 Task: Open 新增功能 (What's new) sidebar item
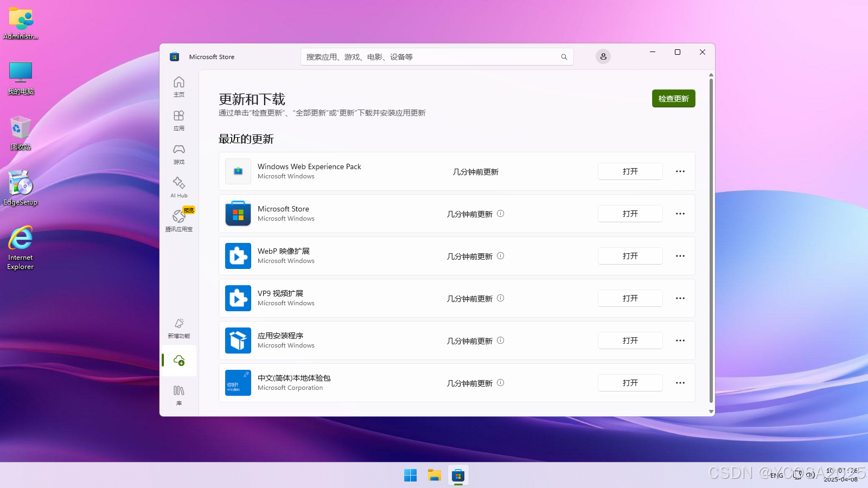(x=179, y=328)
